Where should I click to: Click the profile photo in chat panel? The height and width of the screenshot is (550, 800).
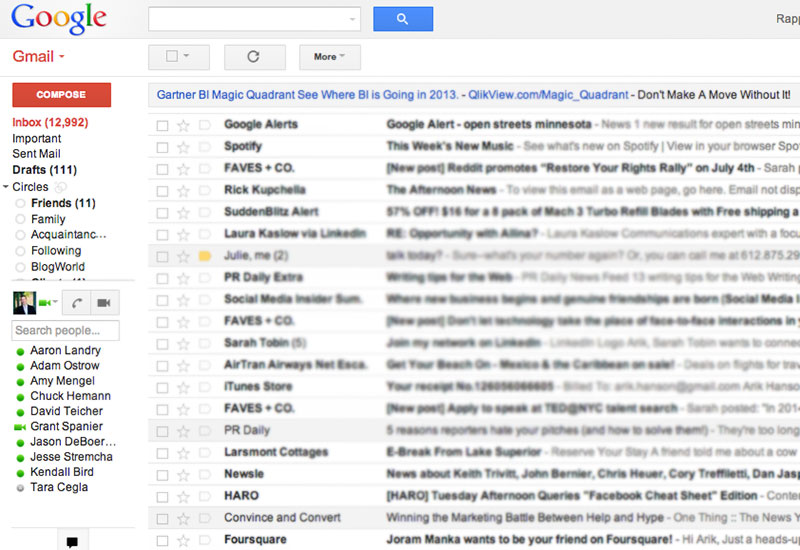[x=24, y=303]
